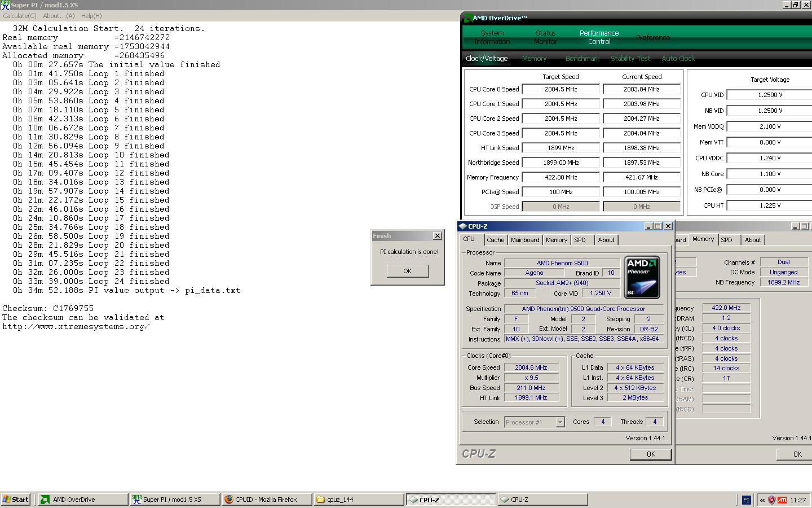Click Northbridge Speed target field
Viewport: 812px width, 508px height.
(x=561, y=163)
